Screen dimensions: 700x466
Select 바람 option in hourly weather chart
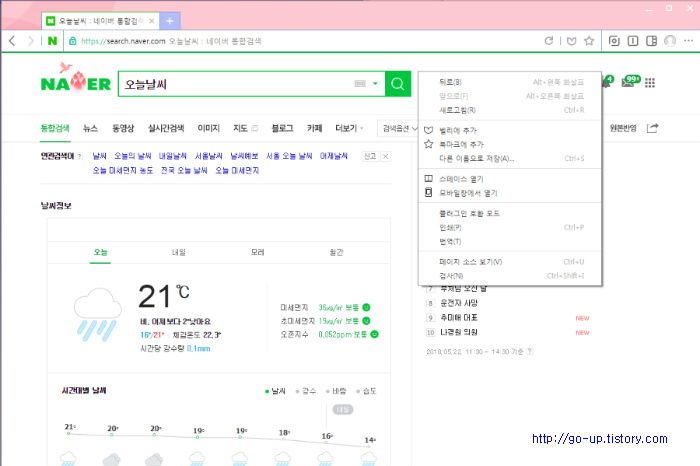336,391
